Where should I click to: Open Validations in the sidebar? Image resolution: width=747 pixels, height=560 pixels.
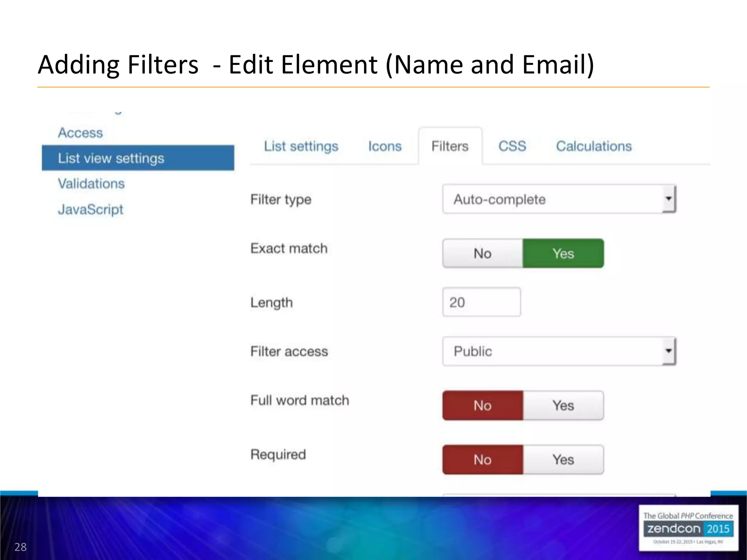[91, 183]
